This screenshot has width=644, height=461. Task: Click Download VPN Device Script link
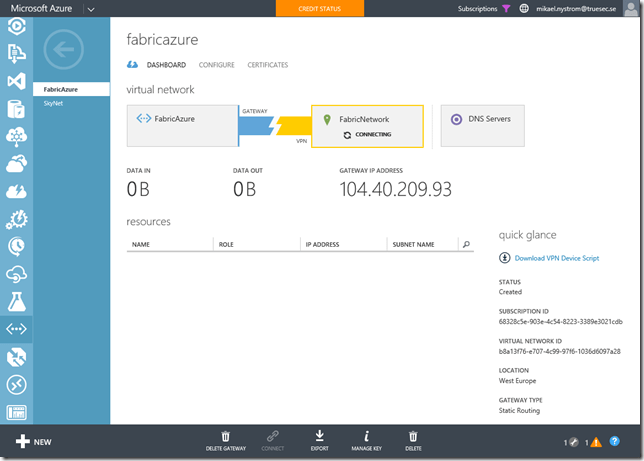[x=556, y=258]
